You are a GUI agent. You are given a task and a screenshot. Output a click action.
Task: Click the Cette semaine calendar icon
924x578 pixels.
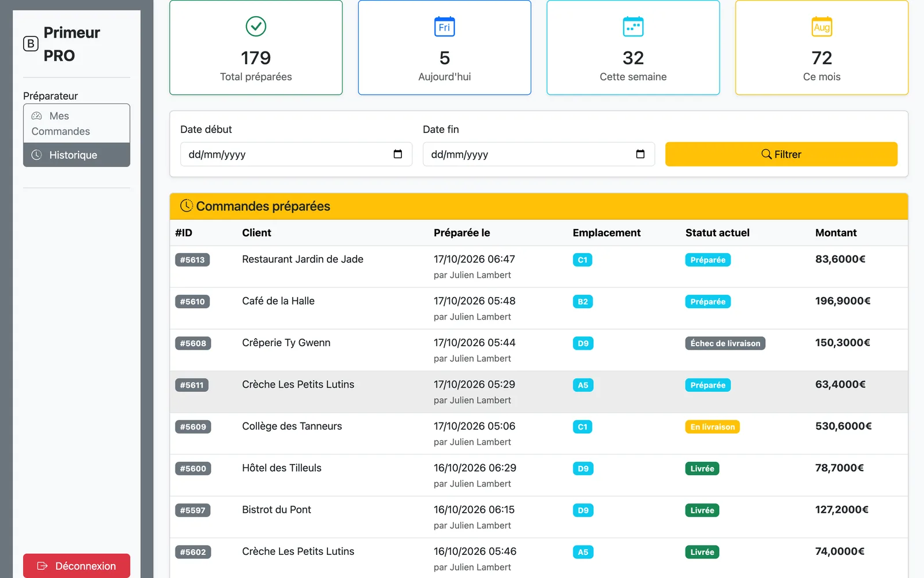coord(633,26)
